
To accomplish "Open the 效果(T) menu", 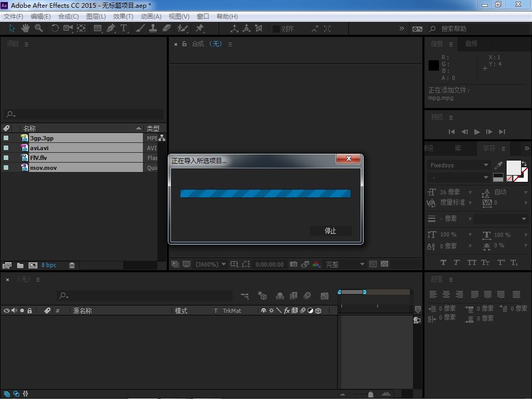I will click(123, 16).
